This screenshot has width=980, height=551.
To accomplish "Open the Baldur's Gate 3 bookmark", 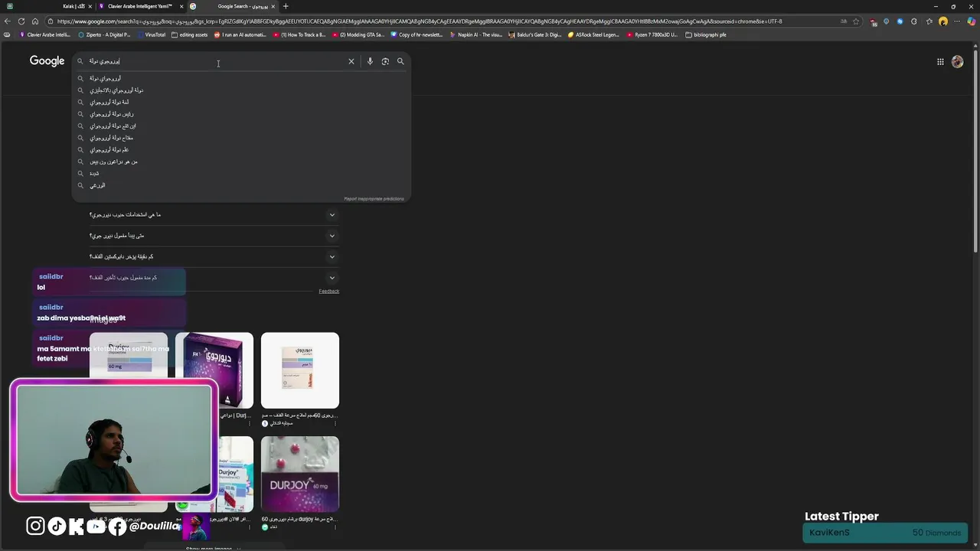I will click(x=535, y=34).
